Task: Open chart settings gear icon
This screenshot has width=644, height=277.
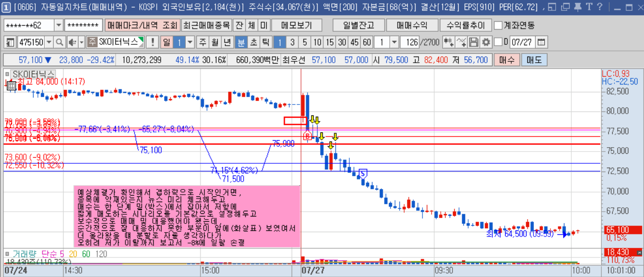Action: (486, 42)
